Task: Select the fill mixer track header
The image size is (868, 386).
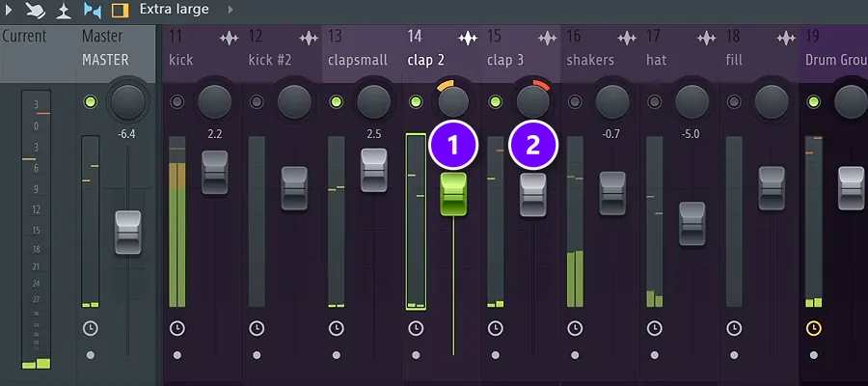Action: click(x=760, y=54)
